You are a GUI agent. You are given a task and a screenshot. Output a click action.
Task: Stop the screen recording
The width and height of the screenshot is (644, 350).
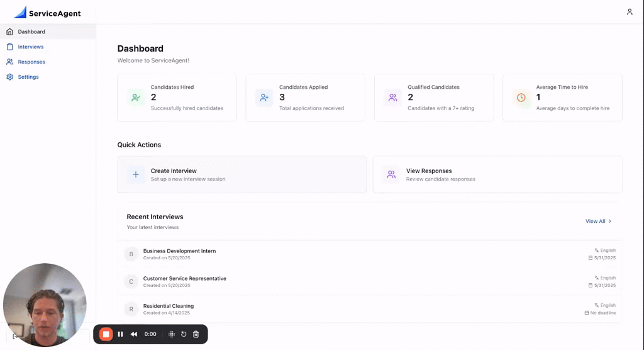106,334
